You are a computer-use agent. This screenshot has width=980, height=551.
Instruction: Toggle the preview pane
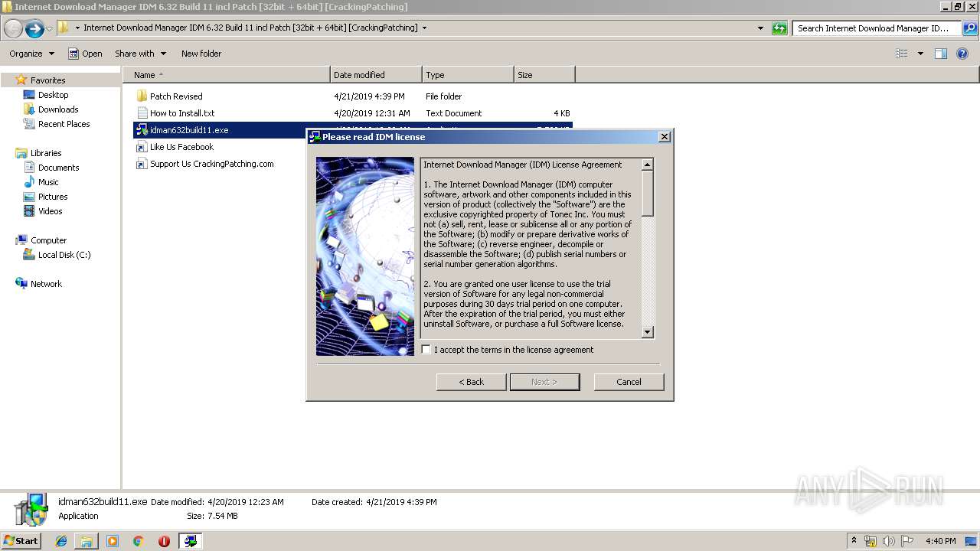941,54
